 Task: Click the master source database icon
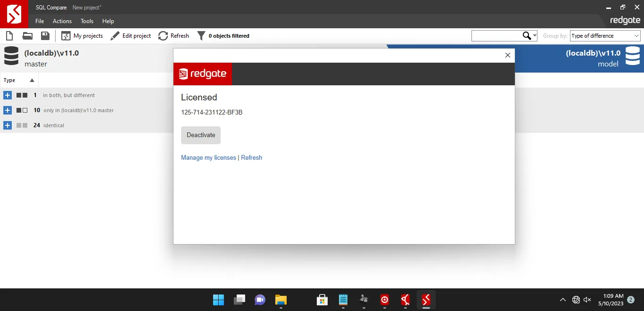(x=11, y=56)
